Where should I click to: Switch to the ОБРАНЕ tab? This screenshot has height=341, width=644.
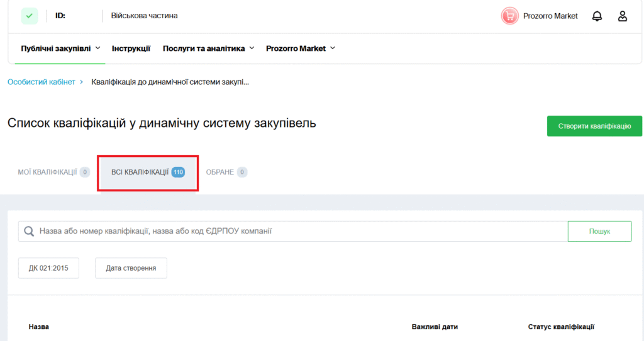(226, 172)
